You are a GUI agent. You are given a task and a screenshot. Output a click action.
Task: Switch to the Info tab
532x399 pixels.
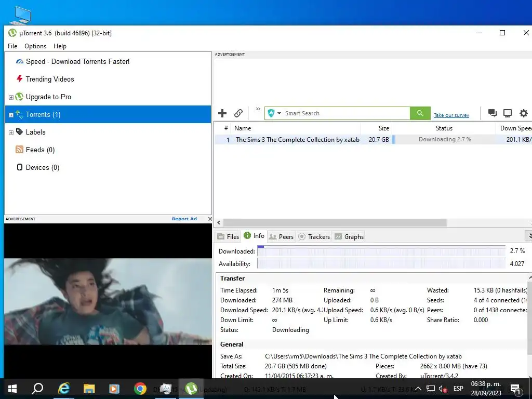point(254,236)
